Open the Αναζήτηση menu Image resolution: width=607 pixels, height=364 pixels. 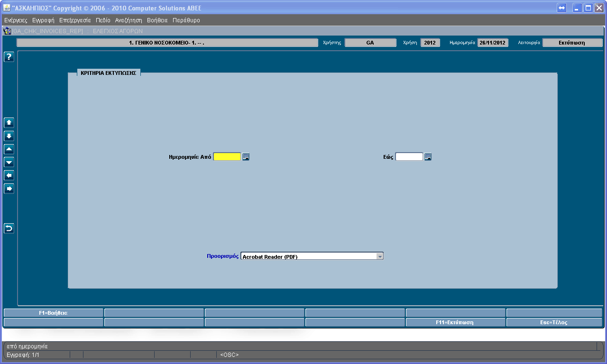129,20
